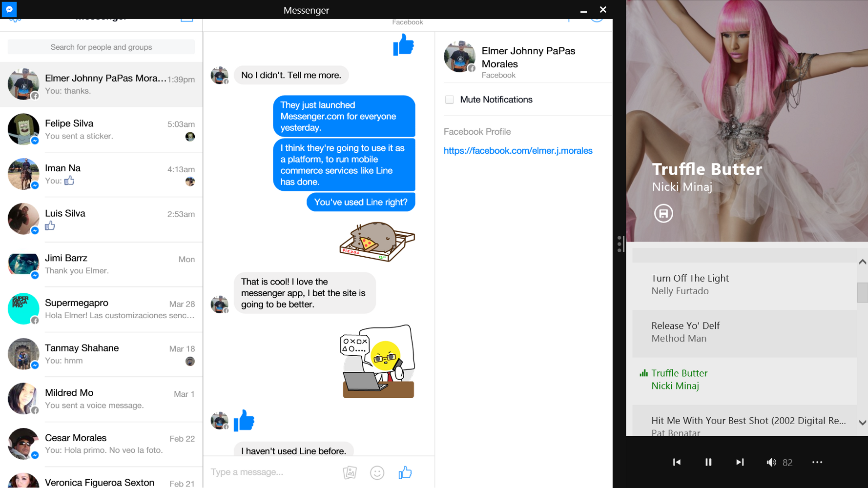Pause the Truffle Butter song
Image resolution: width=868 pixels, height=488 pixels.
click(708, 462)
